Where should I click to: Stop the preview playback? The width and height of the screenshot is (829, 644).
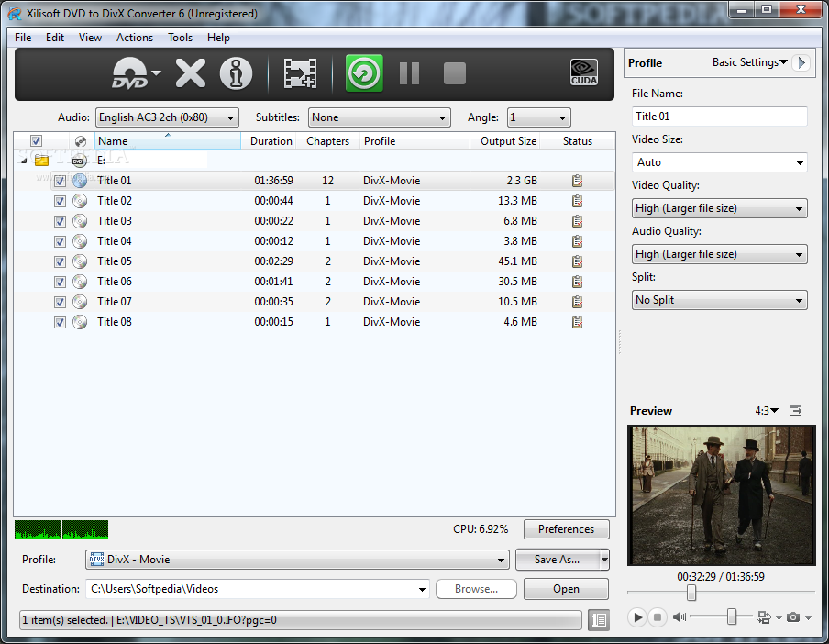point(658,617)
